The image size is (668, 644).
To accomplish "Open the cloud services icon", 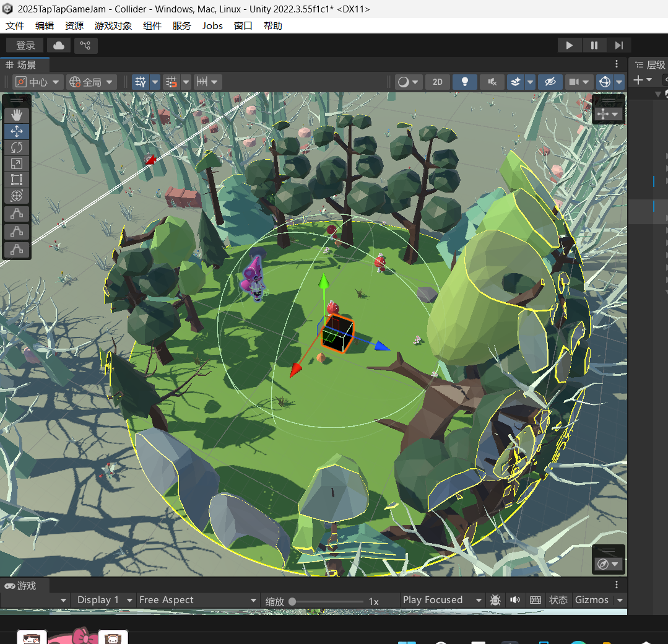I will (x=59, y=45).
